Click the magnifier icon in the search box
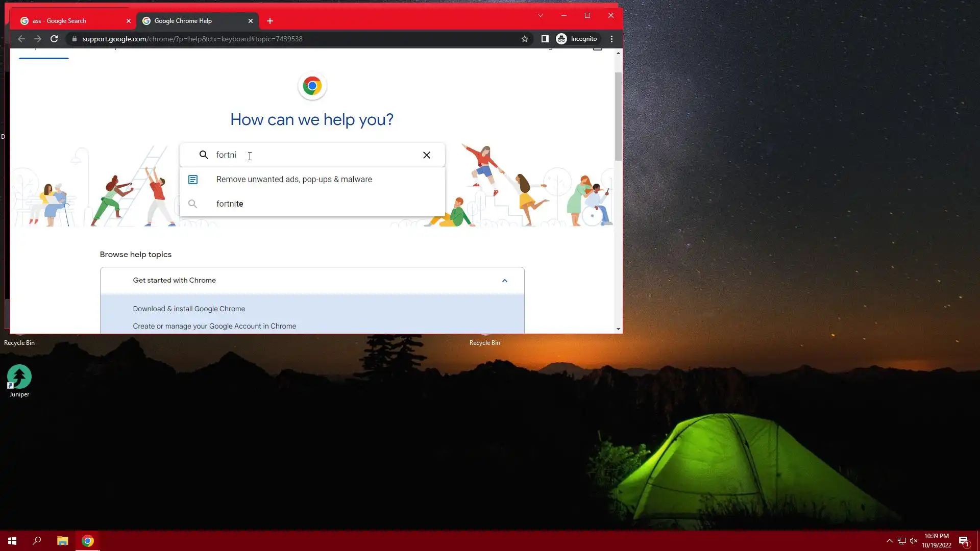980x551 pixels. point(204,155)
